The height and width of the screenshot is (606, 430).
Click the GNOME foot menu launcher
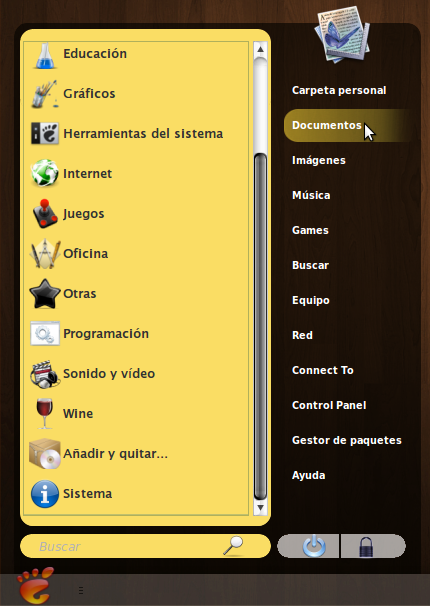point(36,584)
